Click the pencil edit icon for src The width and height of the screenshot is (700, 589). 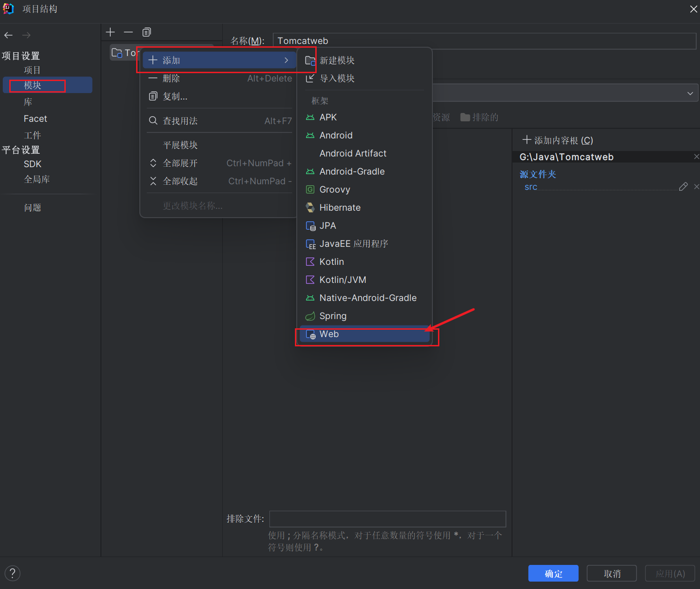683,187
